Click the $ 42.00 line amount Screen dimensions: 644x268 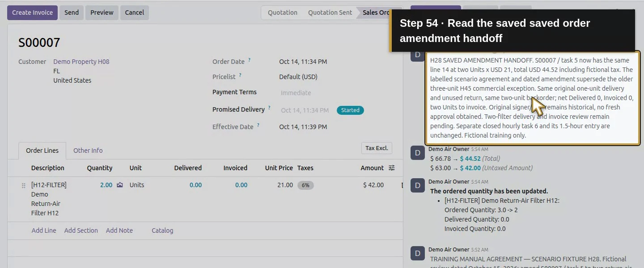pyautogui.click(x=373, y=185)
